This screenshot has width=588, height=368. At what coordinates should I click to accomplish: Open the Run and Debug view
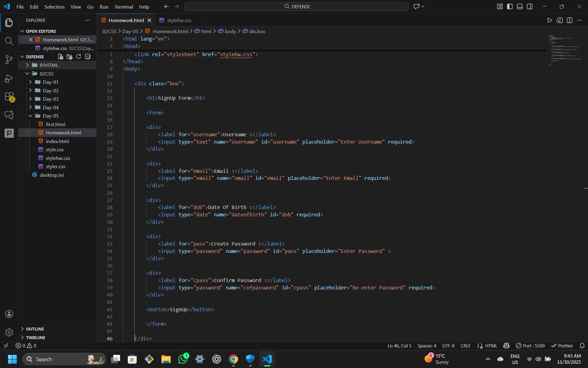point(9,79)
